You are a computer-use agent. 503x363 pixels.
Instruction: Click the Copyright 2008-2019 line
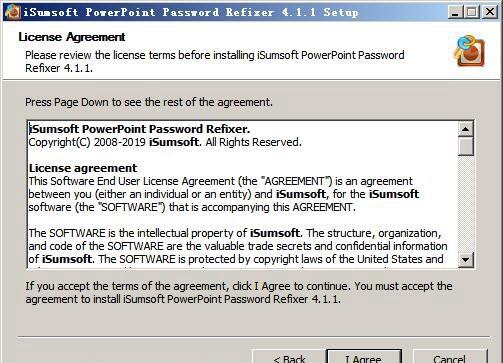165,142
